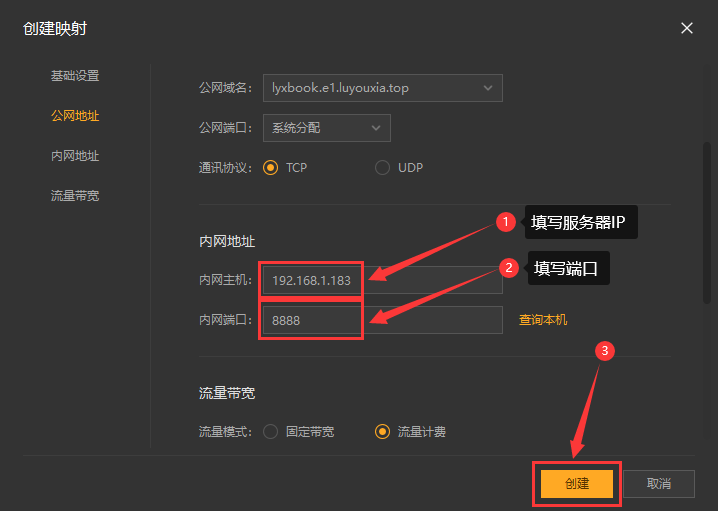Click the 内网主机 field containing 192.168.1.183
This screenshot has height=511, width=718.
(x=383, y=280)
